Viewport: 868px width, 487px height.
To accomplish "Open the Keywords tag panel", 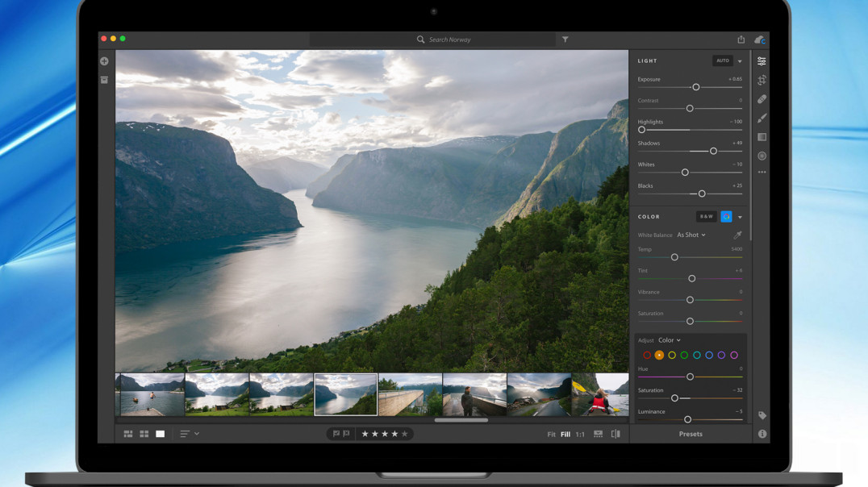I will pyautogui.click(x=762, y=415).
